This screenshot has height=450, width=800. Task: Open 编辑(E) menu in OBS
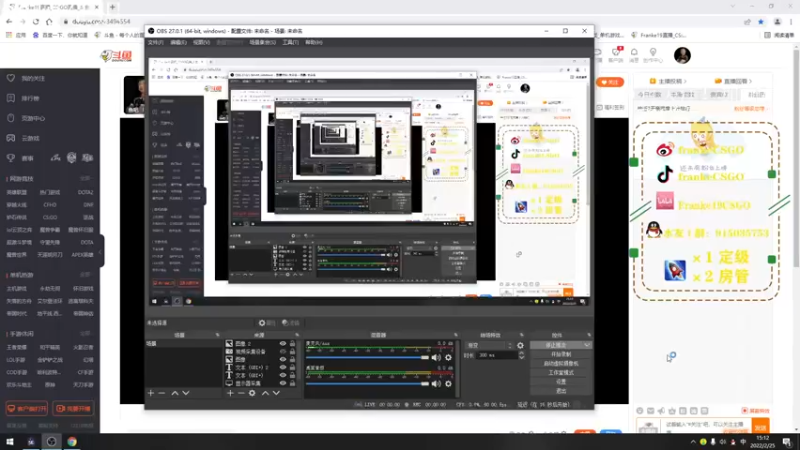[178, 42]
